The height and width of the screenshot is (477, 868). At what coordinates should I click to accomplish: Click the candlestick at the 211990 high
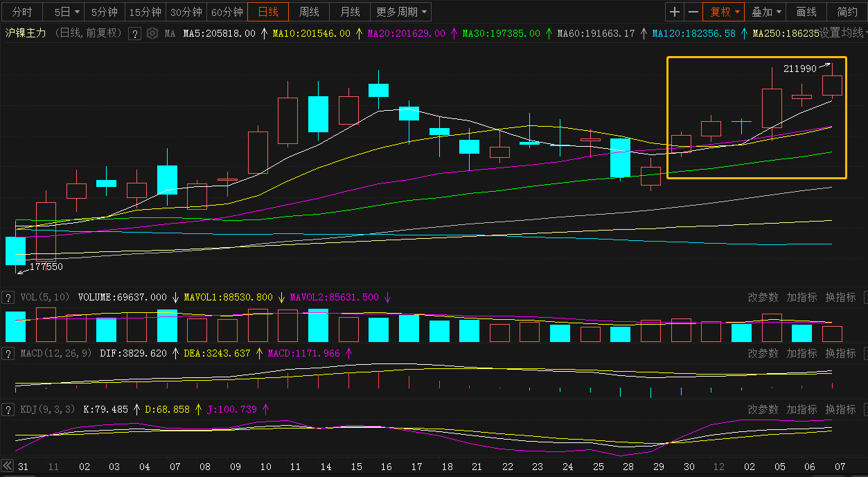[832, 85]
